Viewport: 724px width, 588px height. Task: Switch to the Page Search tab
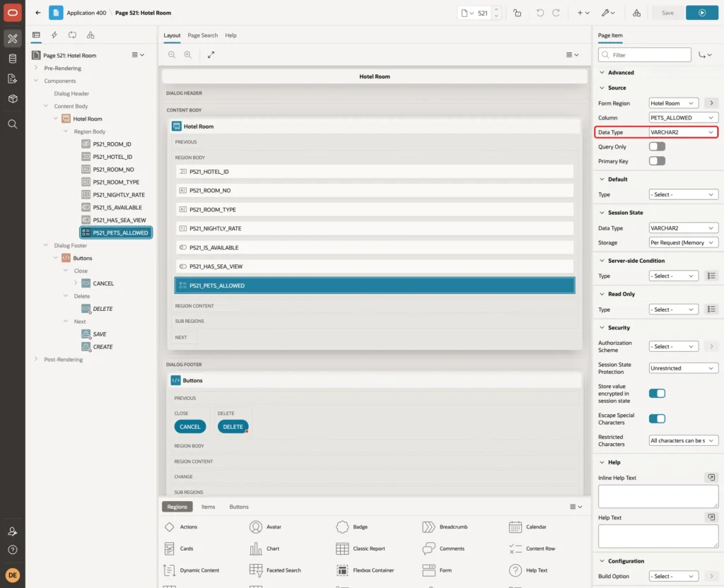click(202, 35)
